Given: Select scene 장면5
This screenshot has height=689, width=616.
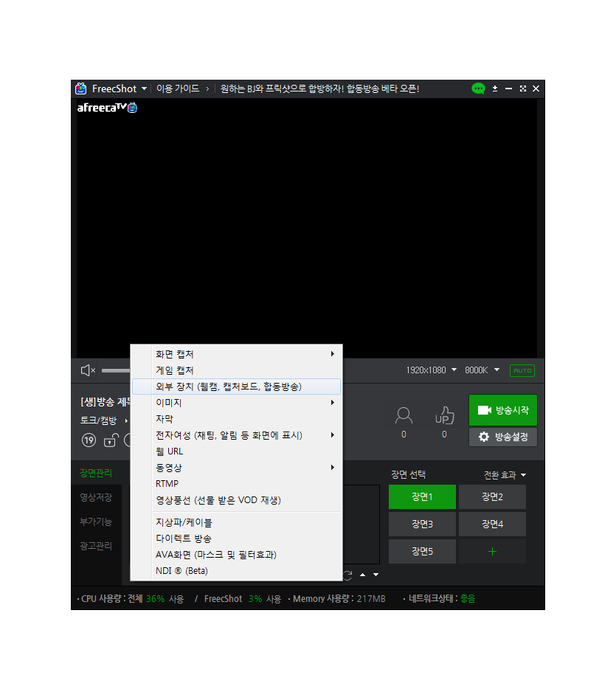Looking at the screenshot, I should click(422, 552).
